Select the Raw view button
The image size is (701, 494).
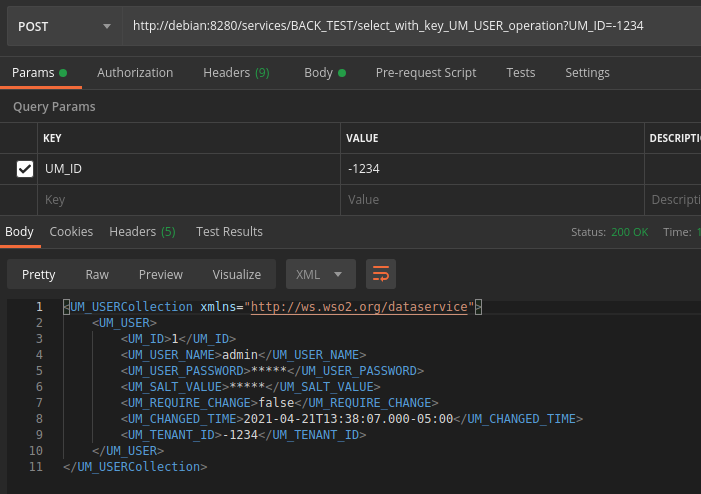click(x=97, y=274)
